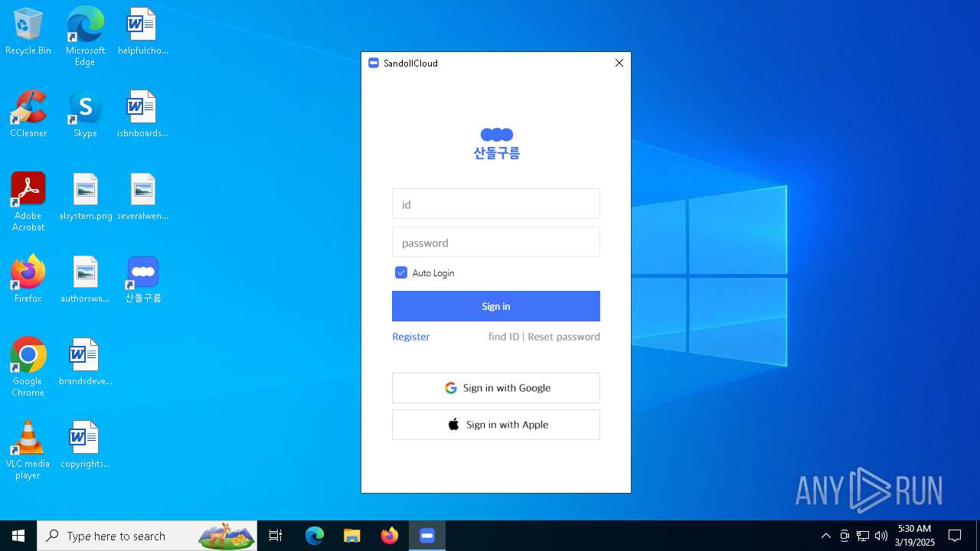Open Task View on the taskbar

point(276,536)
